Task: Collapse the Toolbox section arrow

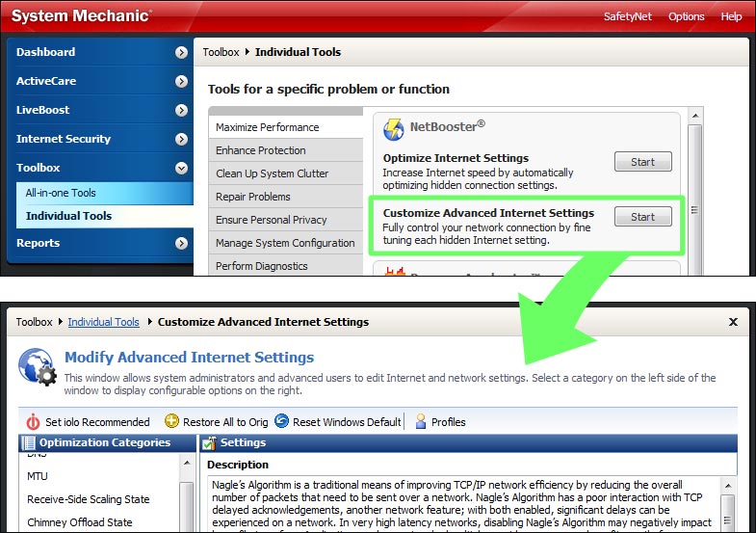Action: tap(181, 168)
